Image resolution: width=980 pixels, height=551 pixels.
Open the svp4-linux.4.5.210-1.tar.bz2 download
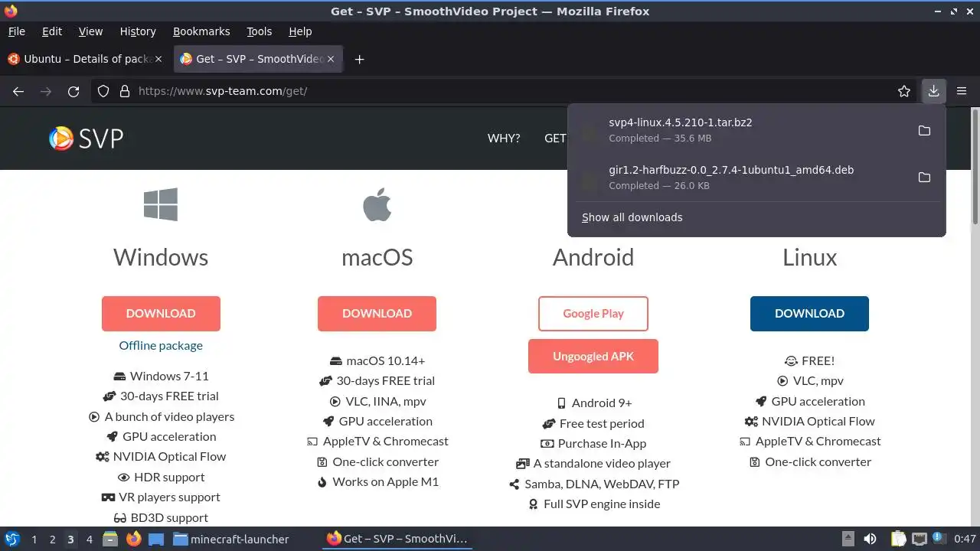click(743, 130)
